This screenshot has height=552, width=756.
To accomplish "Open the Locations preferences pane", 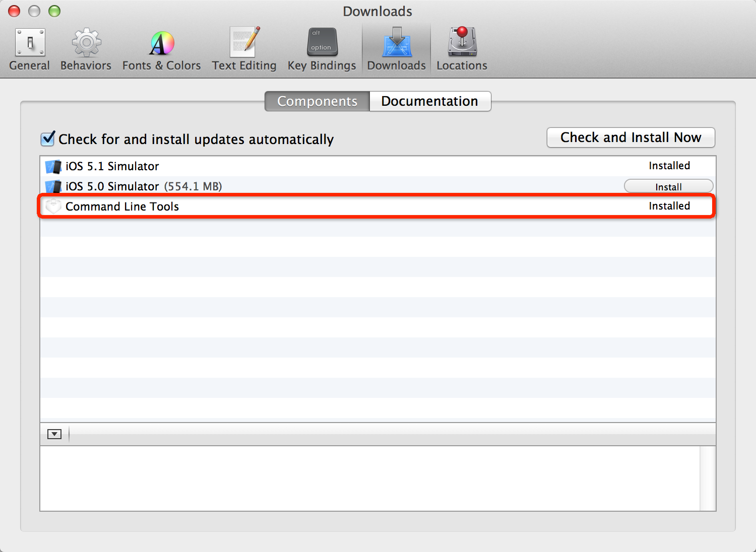I will click(x=461, y=48).
